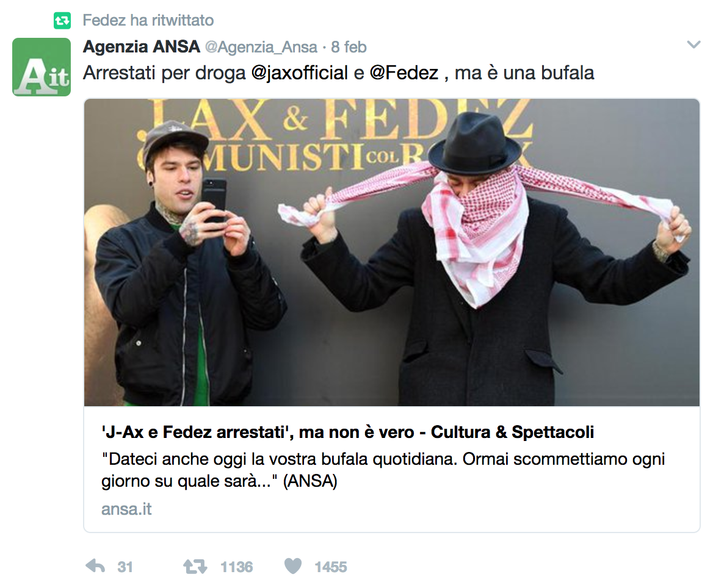Click the retweet count 1136

236,567
